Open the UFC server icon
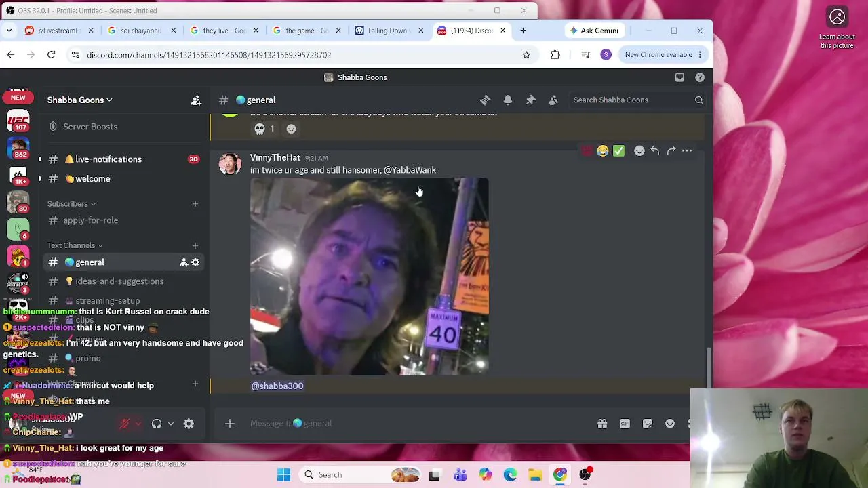This screenshot has width=868, height=488. point(18,122)
